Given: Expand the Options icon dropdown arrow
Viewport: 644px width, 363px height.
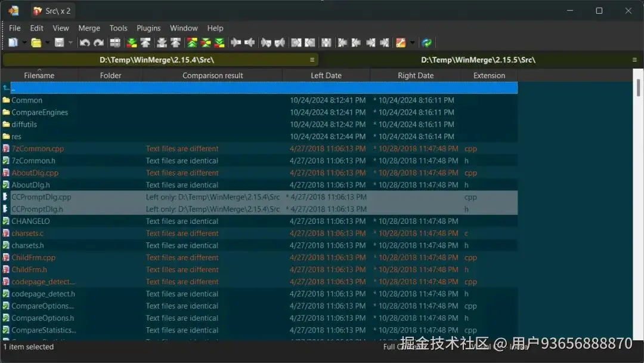Looking at the screenshot, I should coord(413,42).
